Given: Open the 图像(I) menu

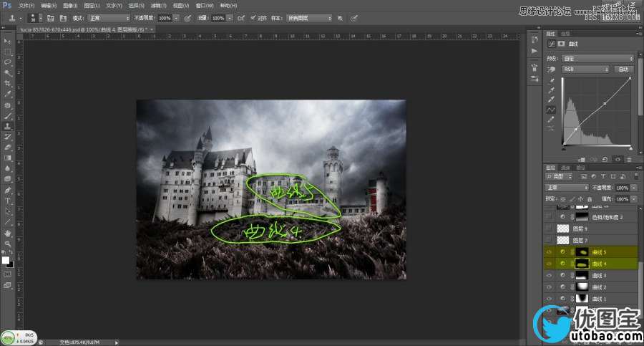Looking at the screenshot, I should pos(71,5).
